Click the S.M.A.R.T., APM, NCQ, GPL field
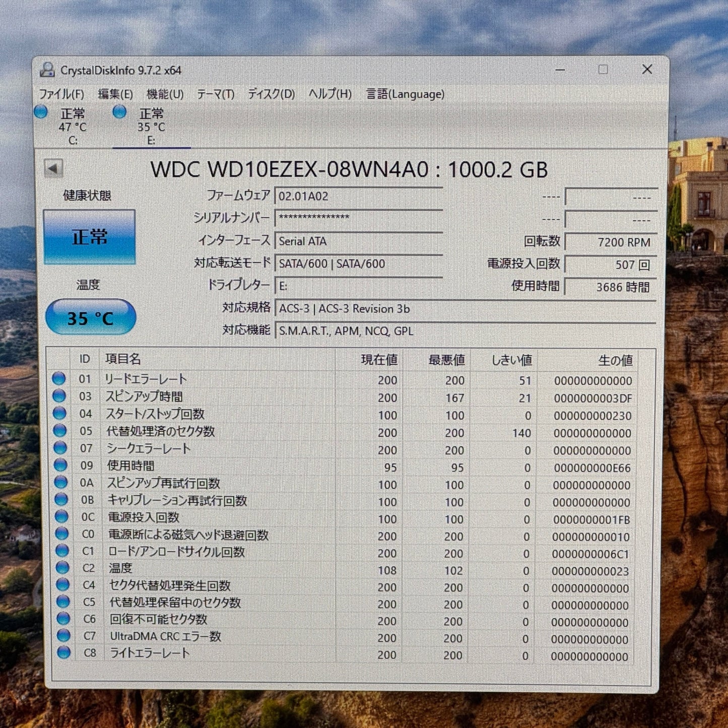 465,331
